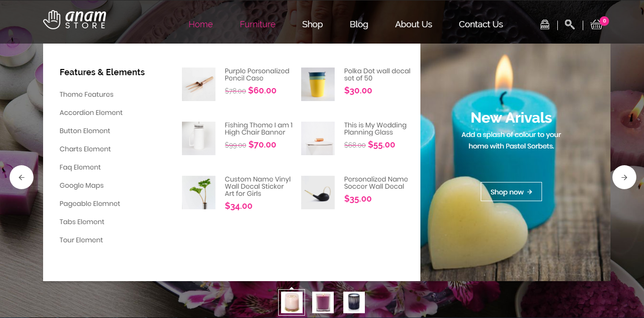Go to the Blog page
Viewport: 644px width, 318px height.
click(359, 24)
